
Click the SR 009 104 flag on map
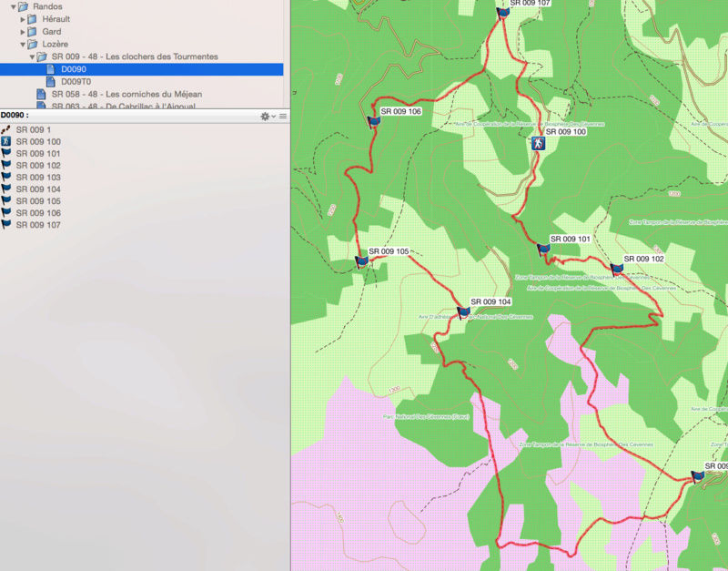(x=463, y=312)
